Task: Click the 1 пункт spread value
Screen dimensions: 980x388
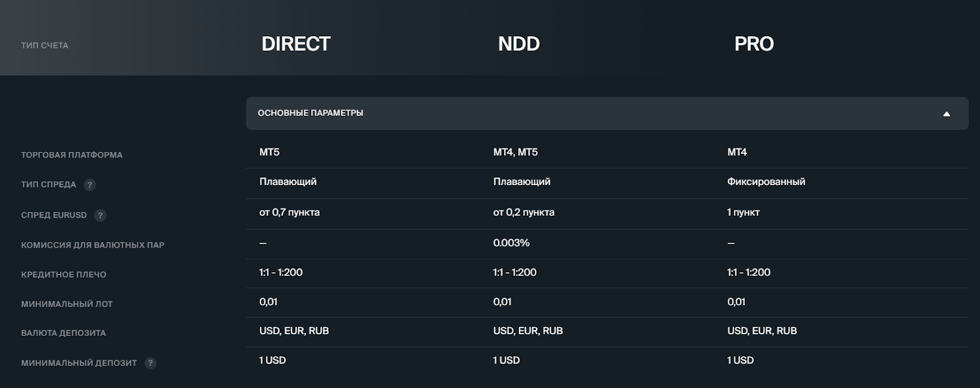Action: 744,212
